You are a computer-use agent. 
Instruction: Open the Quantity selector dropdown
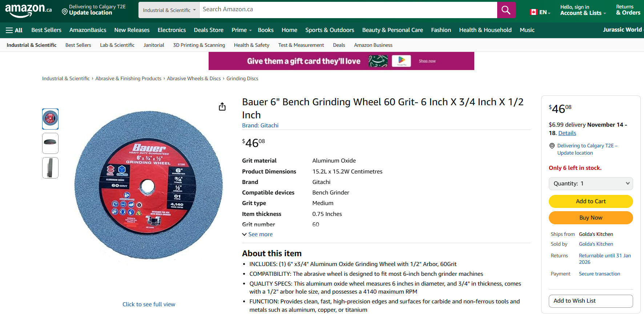click(591, 184)
